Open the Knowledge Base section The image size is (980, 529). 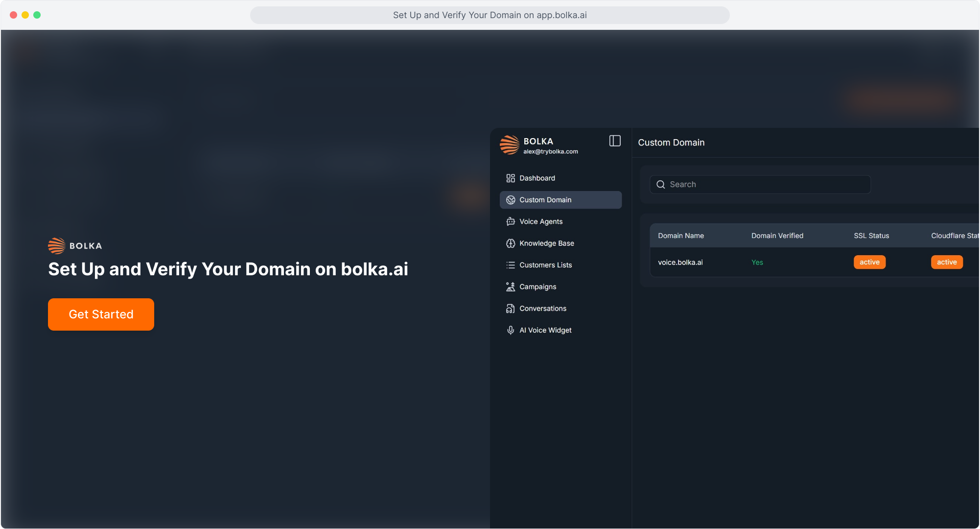tap(547, 243)
